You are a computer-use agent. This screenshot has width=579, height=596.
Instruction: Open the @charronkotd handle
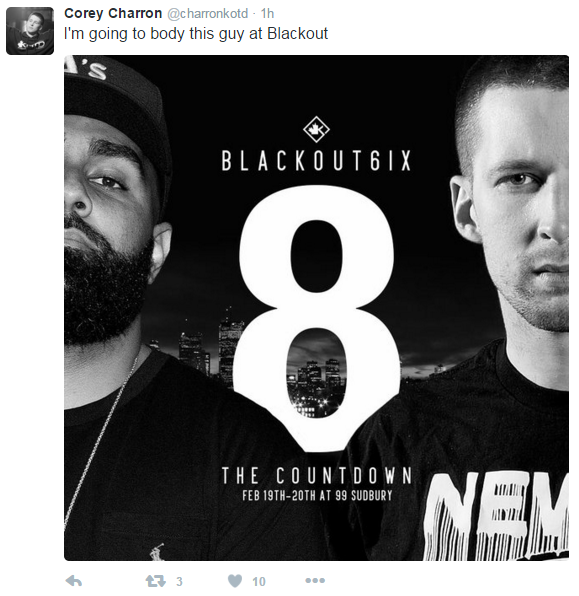pyautogui.click(x=208, y=14)
